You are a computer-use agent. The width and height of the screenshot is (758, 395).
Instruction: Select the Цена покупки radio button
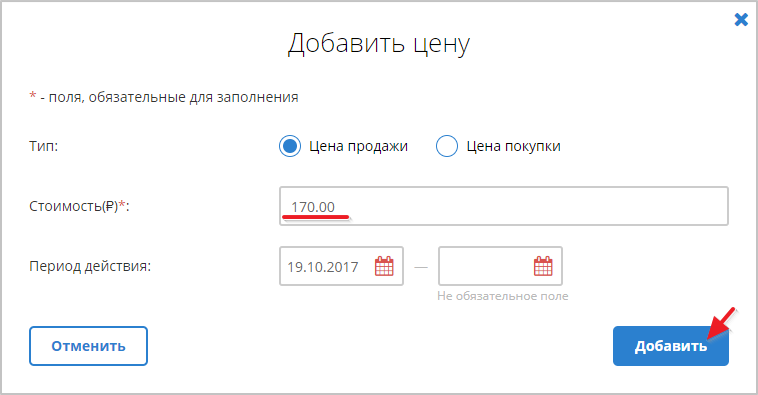(447, 146)
